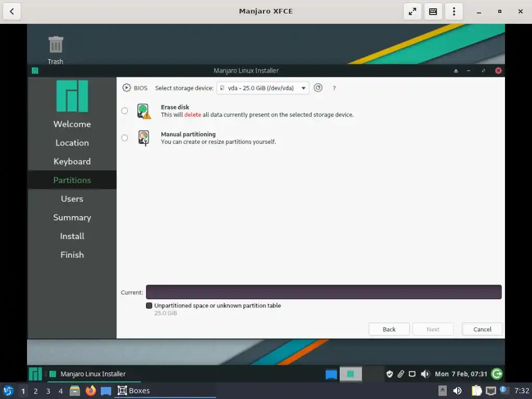Image resolution: width=532 pixels, height=399 pixels.
Task: Click the paperclip clipboard tray icon
Action: tap(401, 374)
